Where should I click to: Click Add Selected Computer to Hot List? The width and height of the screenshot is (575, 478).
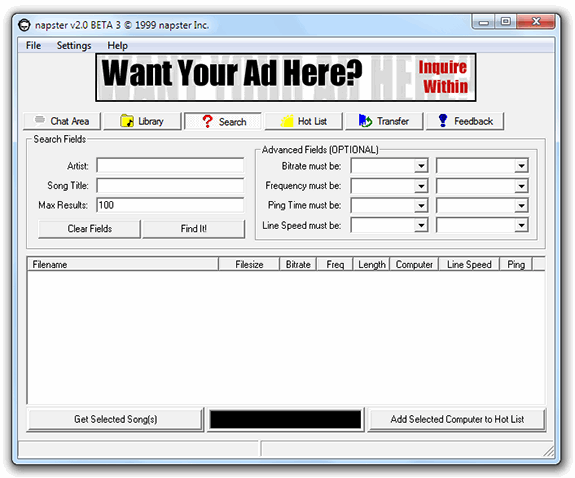point(457,419)
